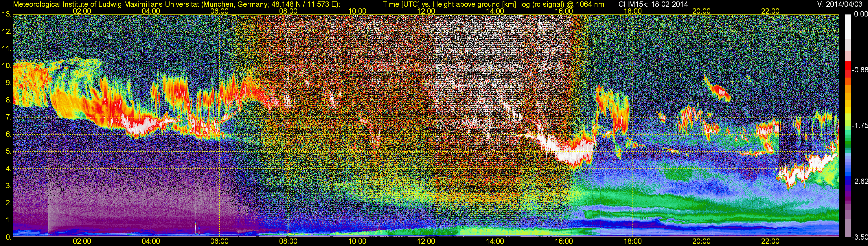Click 22:00 on the lower time axis
The image size is (868, 246).
coord(770,242)
